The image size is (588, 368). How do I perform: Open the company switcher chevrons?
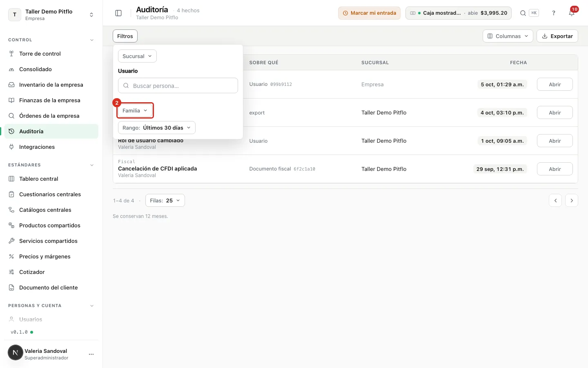click(x=91, y=15)
